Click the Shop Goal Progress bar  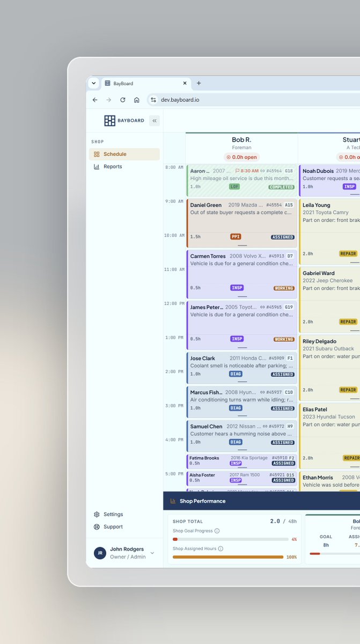pos(231,539)
